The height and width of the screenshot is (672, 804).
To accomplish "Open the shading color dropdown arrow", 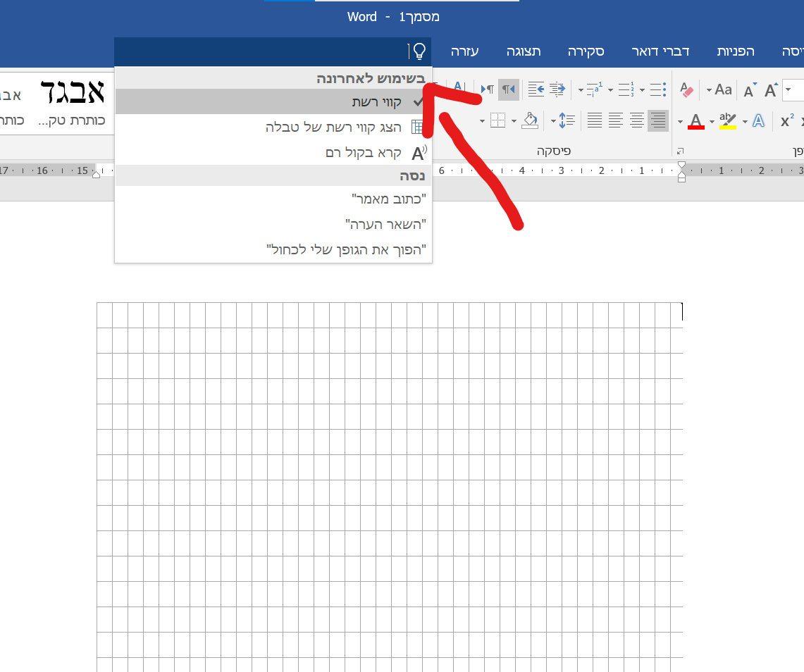I will point(514,121).
